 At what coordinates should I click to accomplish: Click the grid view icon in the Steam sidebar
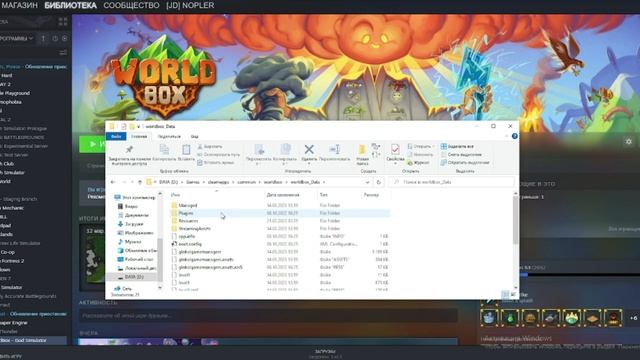[x=63, y=21]
